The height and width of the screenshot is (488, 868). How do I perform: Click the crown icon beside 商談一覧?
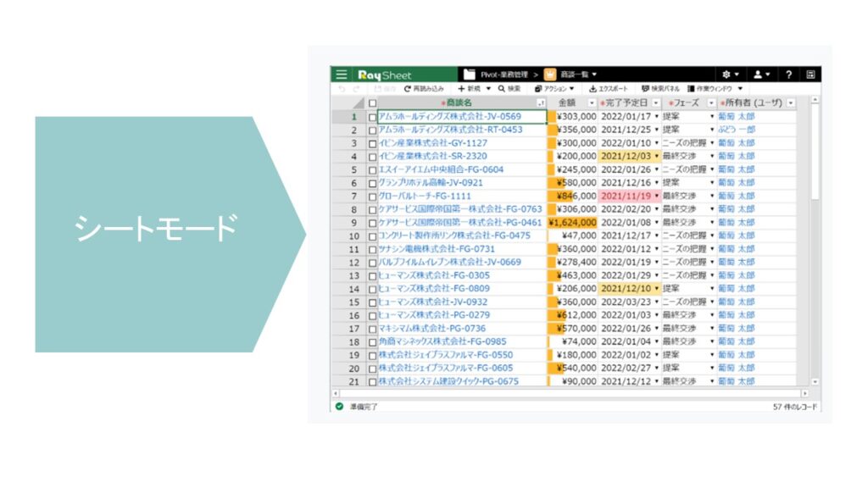click(x=549, y=75)
